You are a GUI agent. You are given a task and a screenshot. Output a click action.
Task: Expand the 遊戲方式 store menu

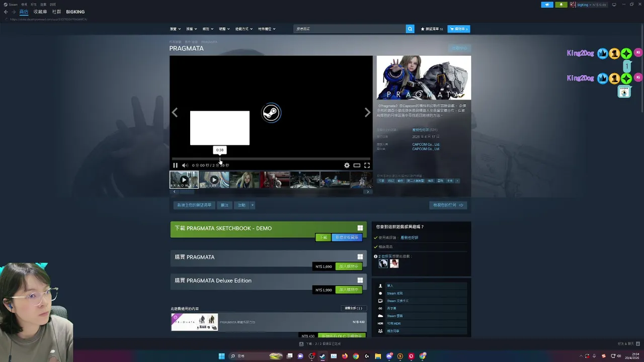point(244,29)
